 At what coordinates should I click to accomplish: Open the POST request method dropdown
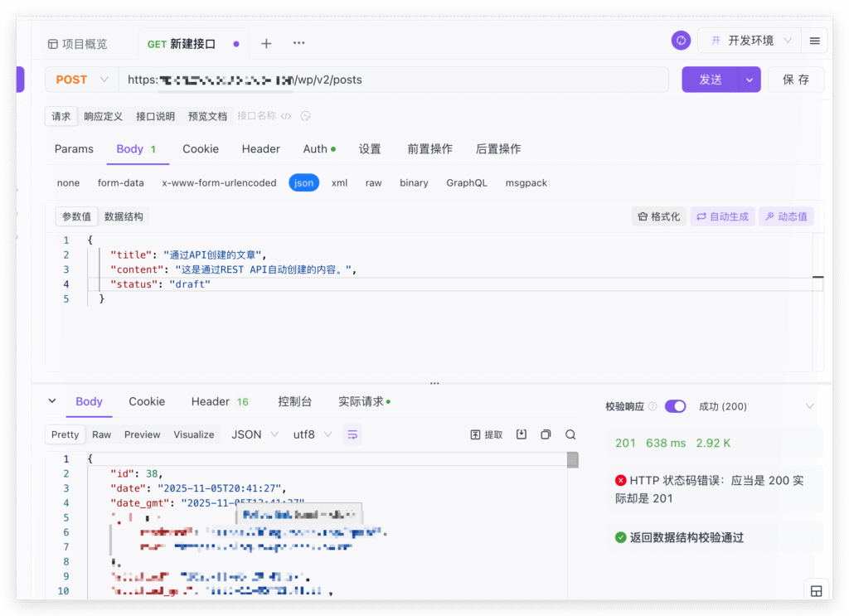(x=81, y=80)
